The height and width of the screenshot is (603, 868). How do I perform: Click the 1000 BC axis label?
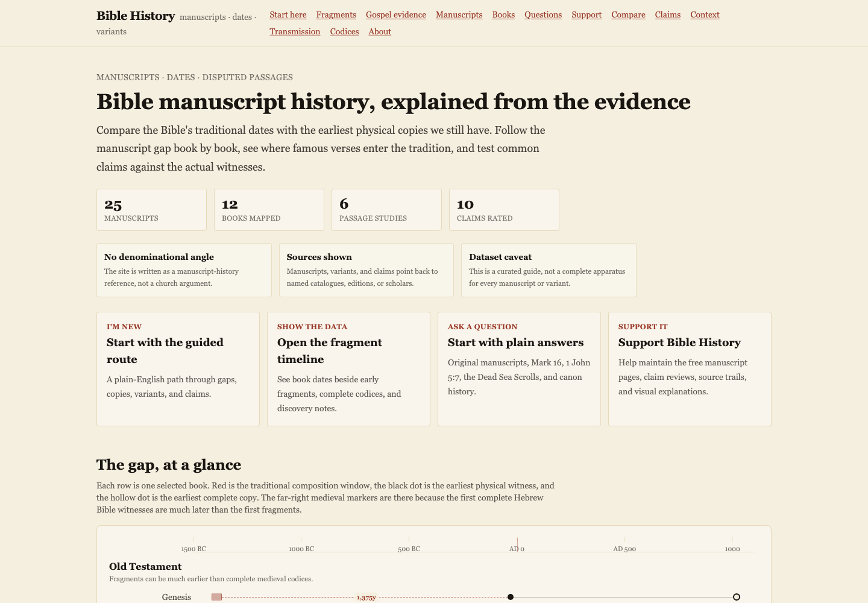(301, 549)
